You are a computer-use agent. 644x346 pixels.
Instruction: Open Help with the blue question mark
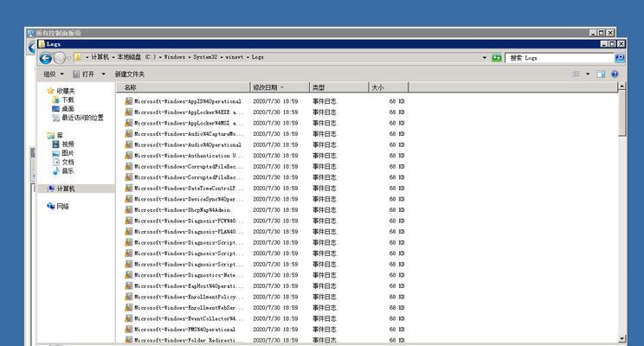pyautogui.click(x=615, y=74)
